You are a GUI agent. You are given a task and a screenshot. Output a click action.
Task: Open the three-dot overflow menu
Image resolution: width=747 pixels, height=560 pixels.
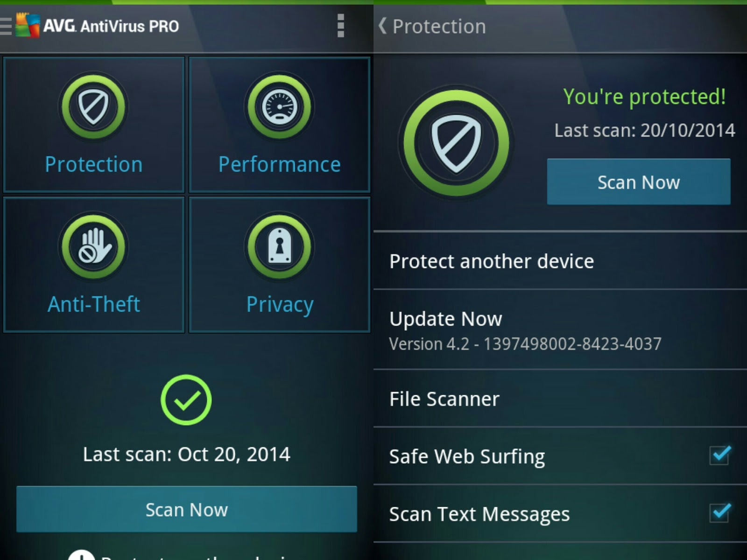tap(340, 26)
